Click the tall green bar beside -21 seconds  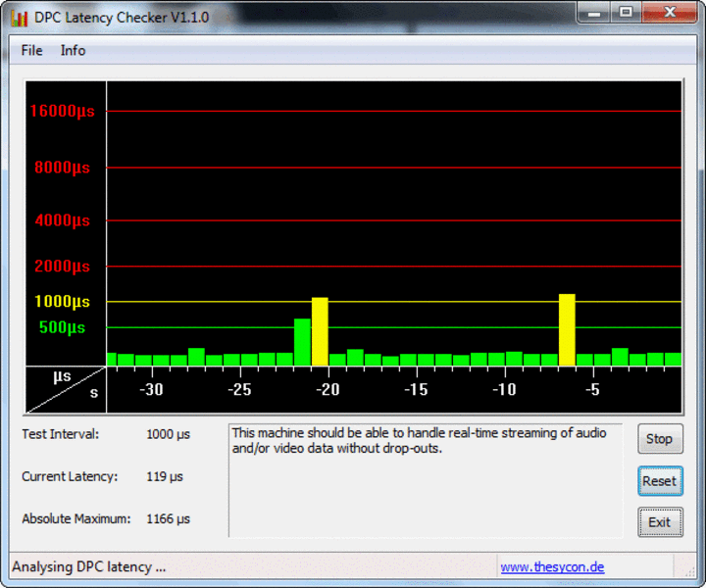[302, 342]
